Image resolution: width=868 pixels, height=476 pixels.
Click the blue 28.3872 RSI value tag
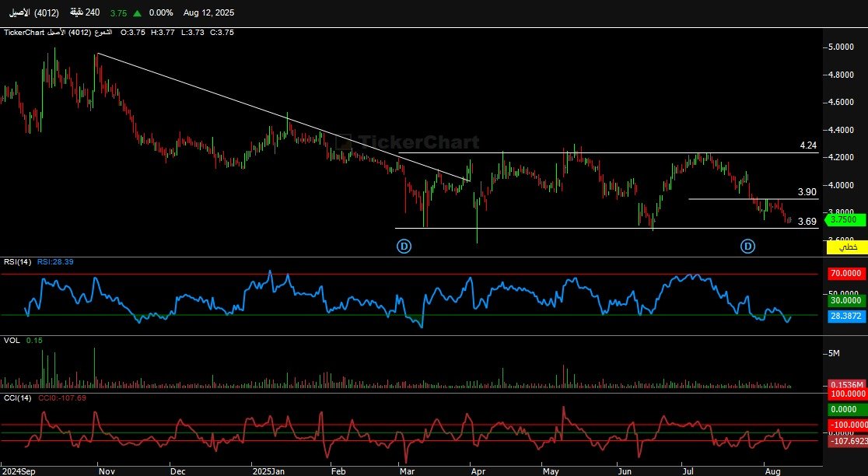(x=847, y=316)
